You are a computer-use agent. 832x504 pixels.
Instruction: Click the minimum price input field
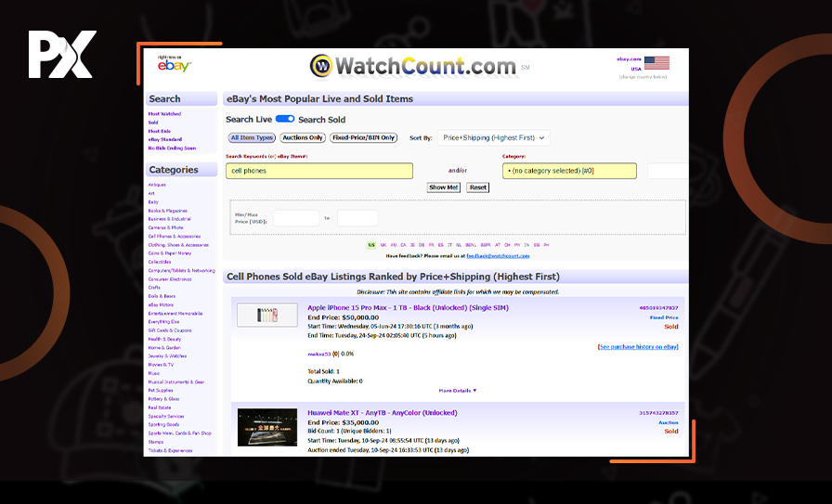pyautogui.click(x=296, y=218)
